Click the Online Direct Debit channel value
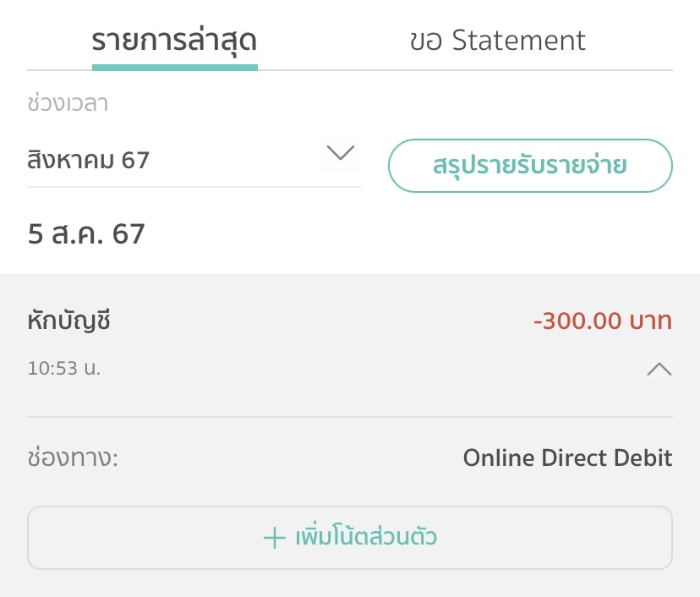The width and height of the screenshot is (700, 597). tap(567, 457)
